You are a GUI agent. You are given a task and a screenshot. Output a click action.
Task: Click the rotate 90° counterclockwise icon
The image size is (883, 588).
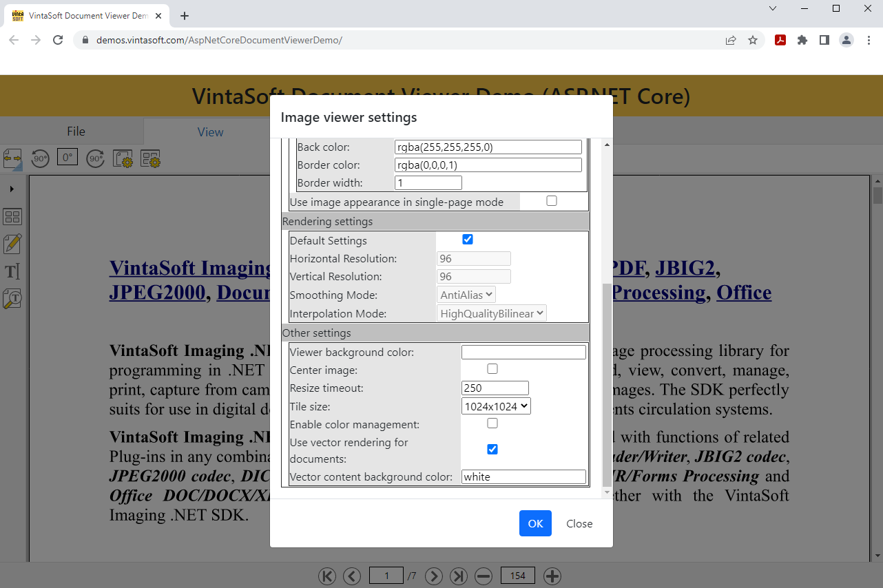coord(40,158)
